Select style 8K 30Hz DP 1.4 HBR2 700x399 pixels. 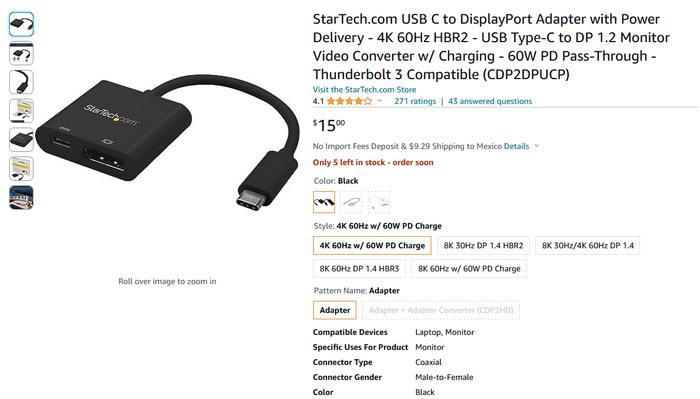tap(483, 245)
